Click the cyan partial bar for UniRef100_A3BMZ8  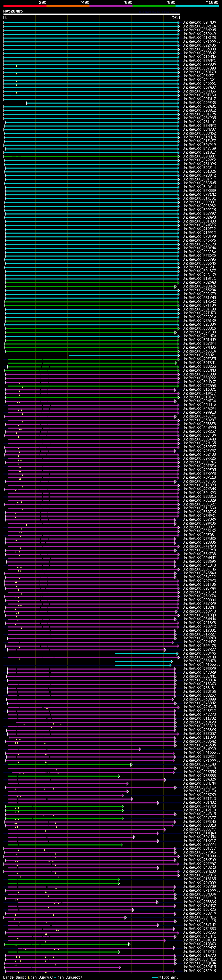(144, 661)
